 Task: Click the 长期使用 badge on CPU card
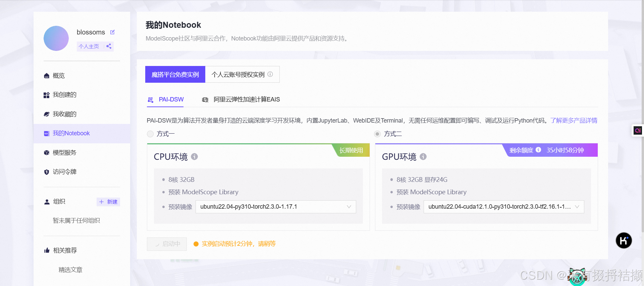pos(351,150)
